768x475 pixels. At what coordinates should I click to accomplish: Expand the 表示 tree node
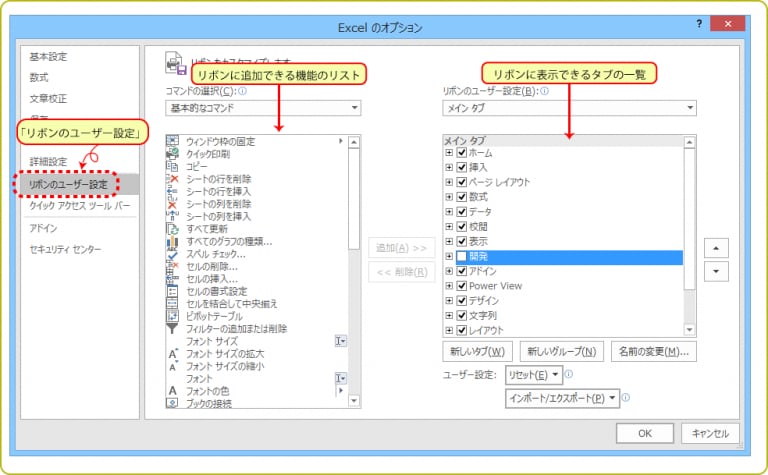click(x=449, y=241)
